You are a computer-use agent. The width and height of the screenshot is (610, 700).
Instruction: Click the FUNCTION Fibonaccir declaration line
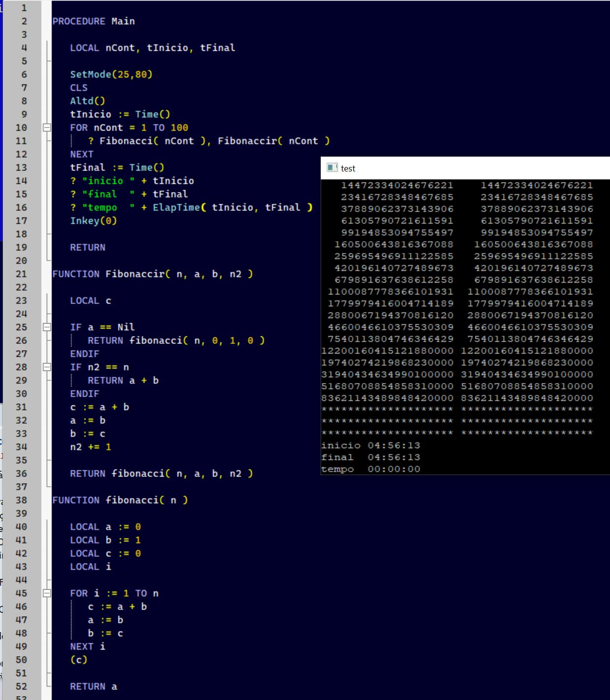coord(152,274)
